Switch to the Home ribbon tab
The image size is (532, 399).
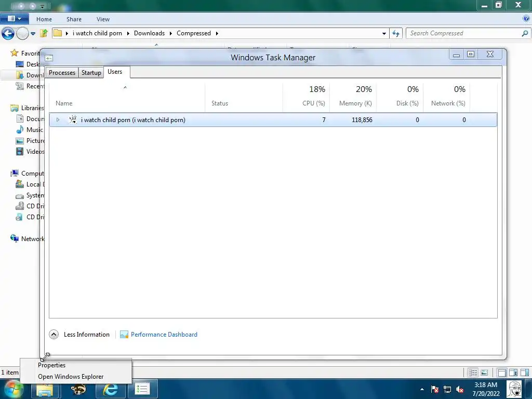44,19
